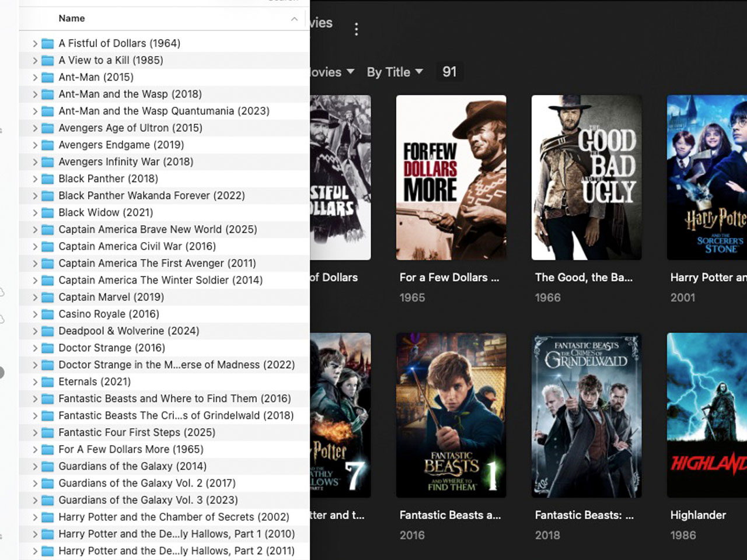Click Guardians of the Galaxy (2014) folder icon
747x560 pixels.
click(x=48, y=467)
